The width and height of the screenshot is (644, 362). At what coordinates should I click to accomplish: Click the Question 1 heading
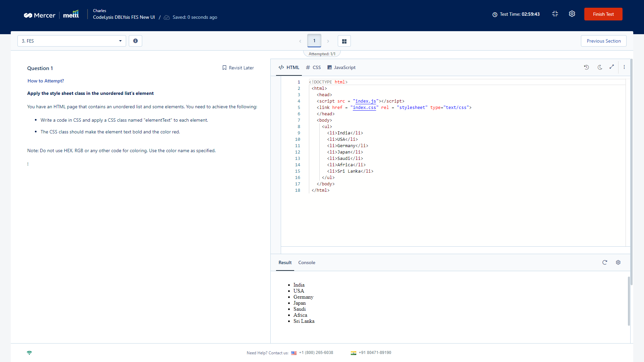click(40, 68)
